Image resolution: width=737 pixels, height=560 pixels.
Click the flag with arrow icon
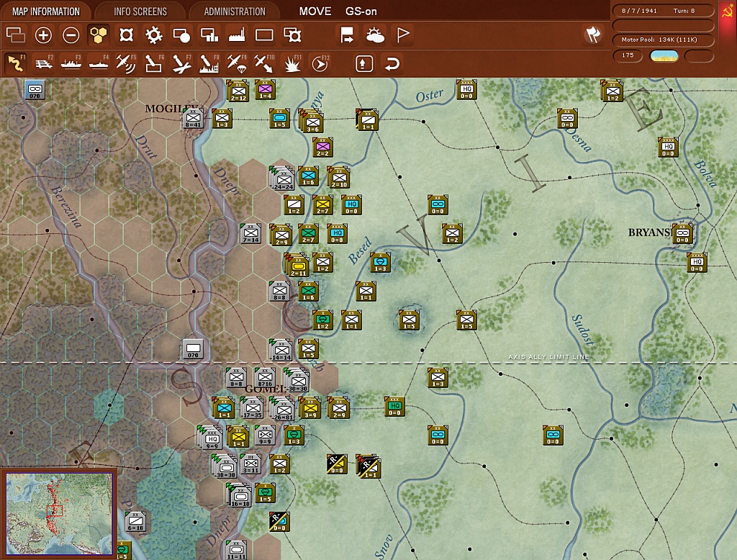348,35
